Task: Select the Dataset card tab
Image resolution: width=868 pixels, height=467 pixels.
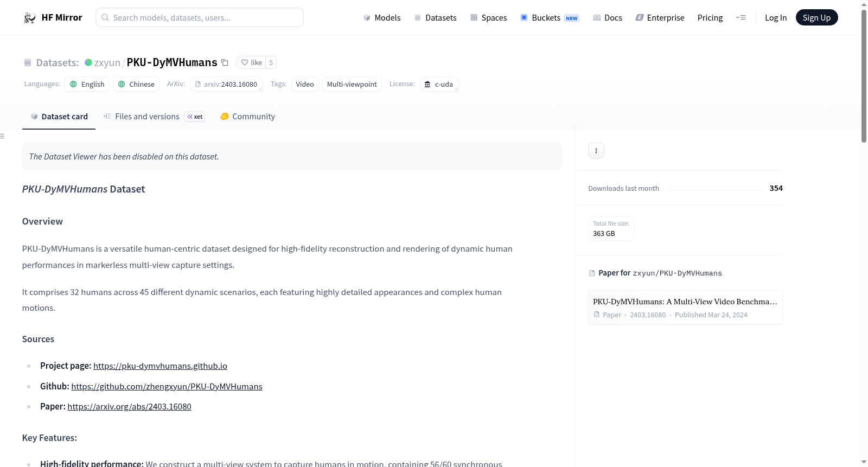Action: 59,117
